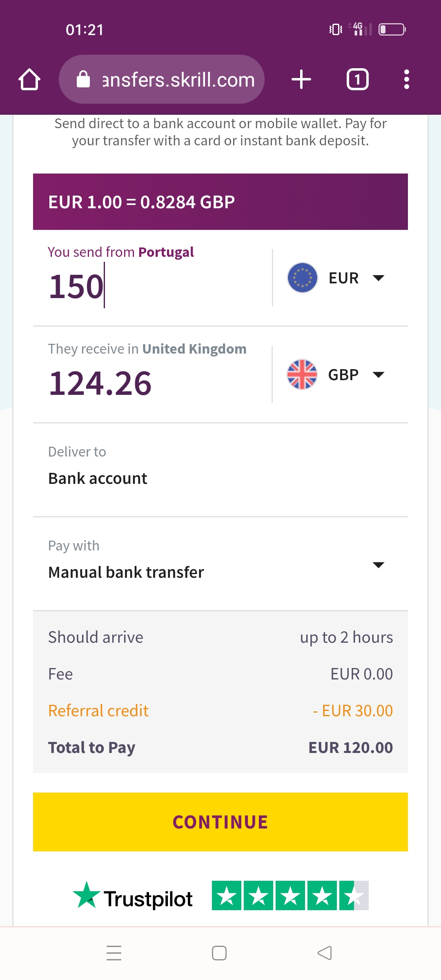The height and width of the screenshot is (980, 441).
Task: Expand the Pay with dropdown arrow
Action: pos(379,565)
